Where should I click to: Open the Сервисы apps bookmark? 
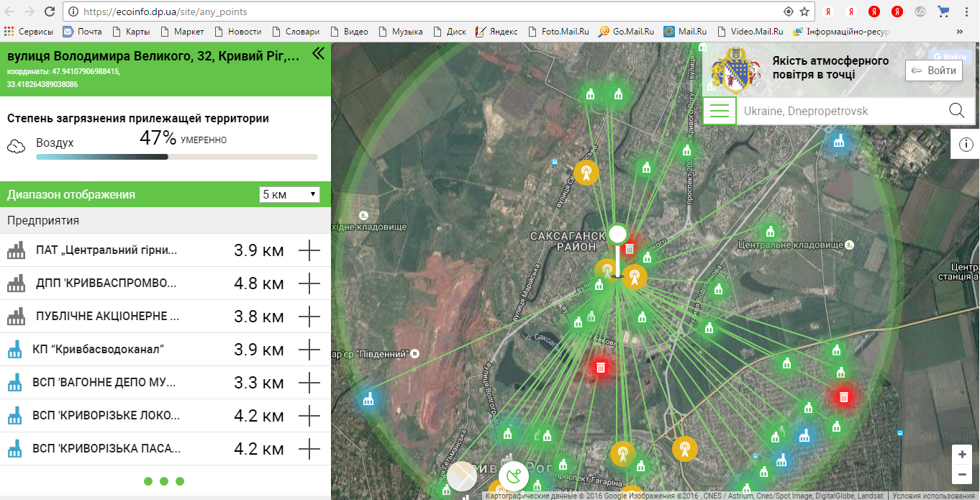click(29, 32)
